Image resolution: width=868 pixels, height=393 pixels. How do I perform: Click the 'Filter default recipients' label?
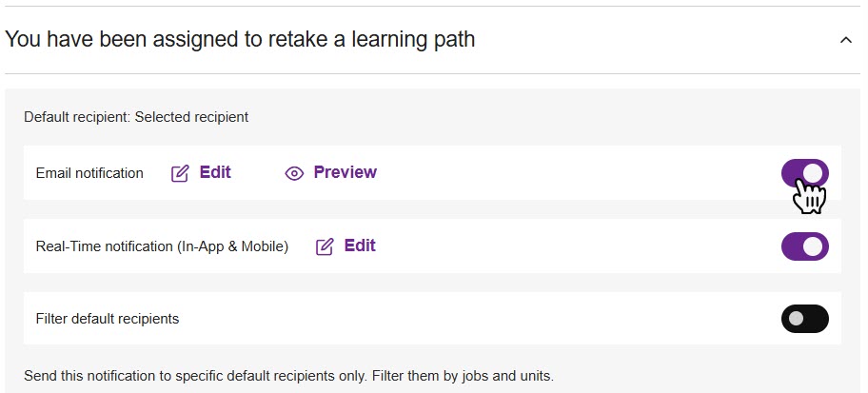[107, 319]
